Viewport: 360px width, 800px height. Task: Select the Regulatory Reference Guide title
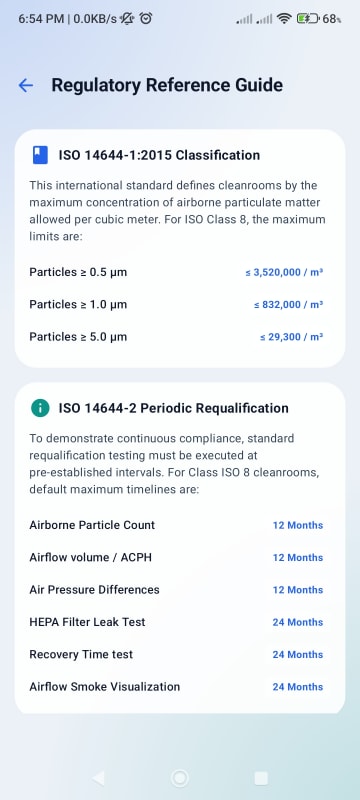tap(167, 85)
